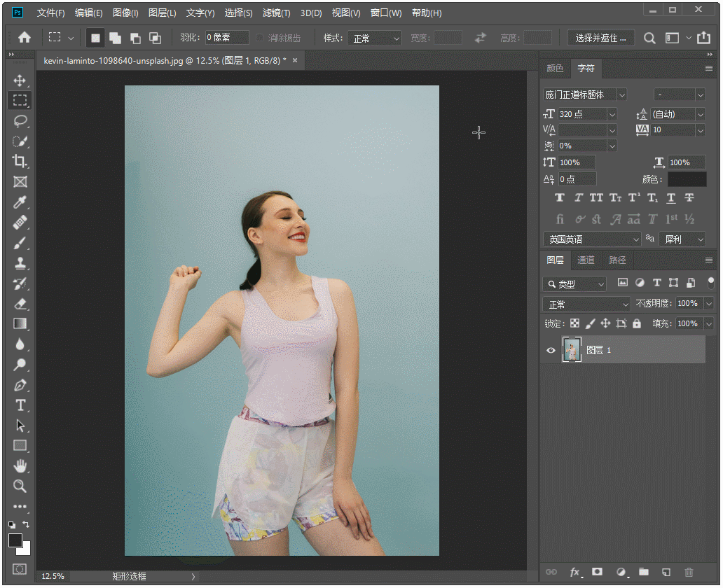This screenshot has width=723, height=588.
Task: Select the Zoom tool in toolbar
Action: pyautogui.click(x=20, y=486)
